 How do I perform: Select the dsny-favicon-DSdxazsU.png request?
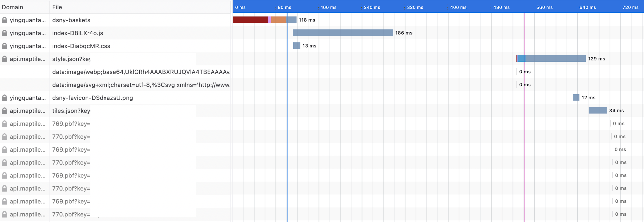pyautogui.click(x=93, y=98)
